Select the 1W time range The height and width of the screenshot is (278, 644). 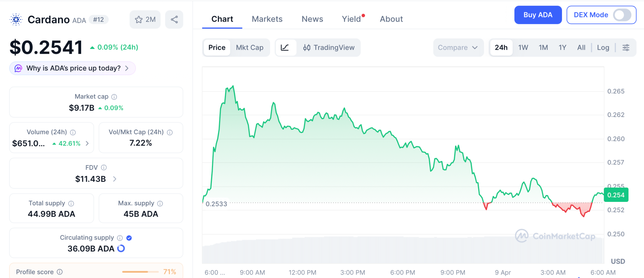523,47
